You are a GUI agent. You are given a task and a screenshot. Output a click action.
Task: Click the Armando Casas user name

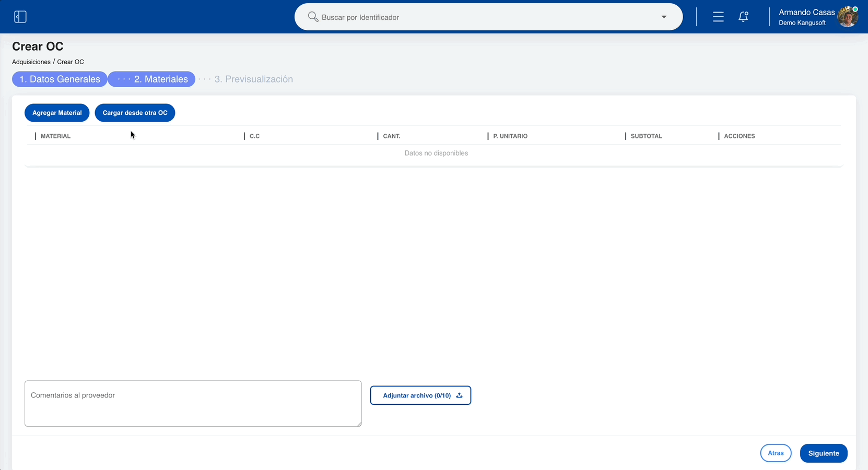[806, 12]
